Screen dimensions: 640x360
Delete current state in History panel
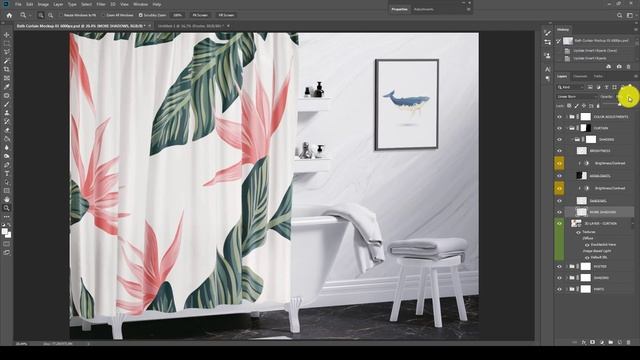(x=629, y=67)
